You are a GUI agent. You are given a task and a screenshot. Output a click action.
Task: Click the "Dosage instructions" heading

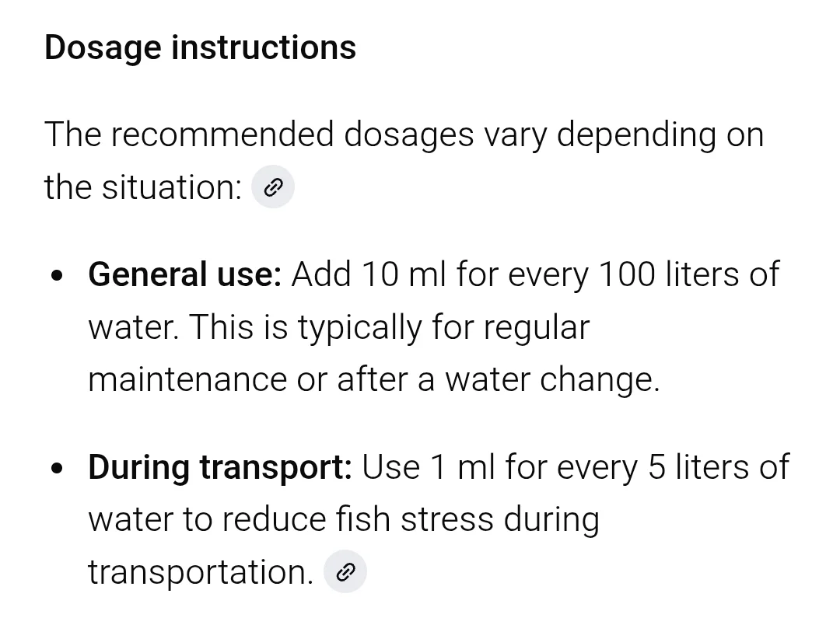pos(200,47)
